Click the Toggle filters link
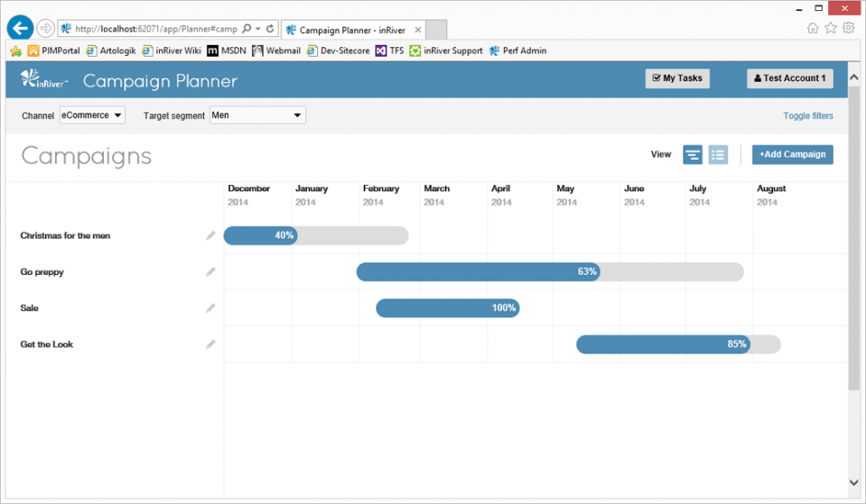866x504 pixels. coord(808,115)
